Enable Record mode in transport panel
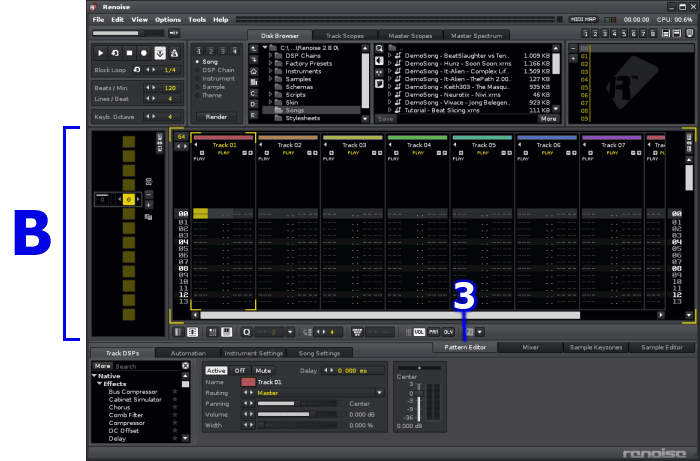The height and width of the screenshot is (461, 700). [x=144, y=53]
